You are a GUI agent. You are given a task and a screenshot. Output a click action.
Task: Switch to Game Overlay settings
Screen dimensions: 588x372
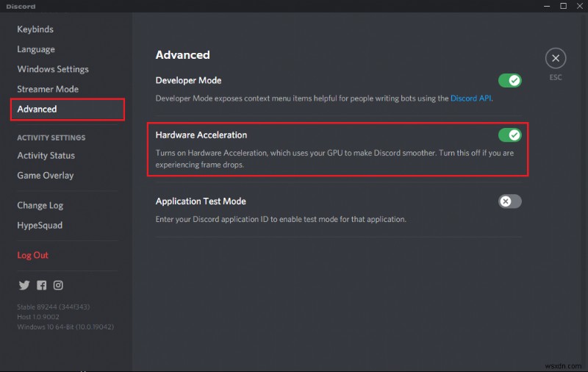(46, 175)
